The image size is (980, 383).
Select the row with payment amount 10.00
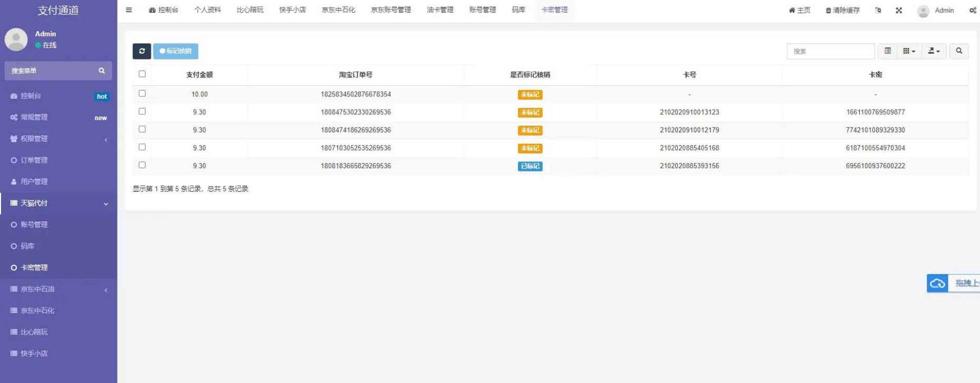click(x=142, y=94)
